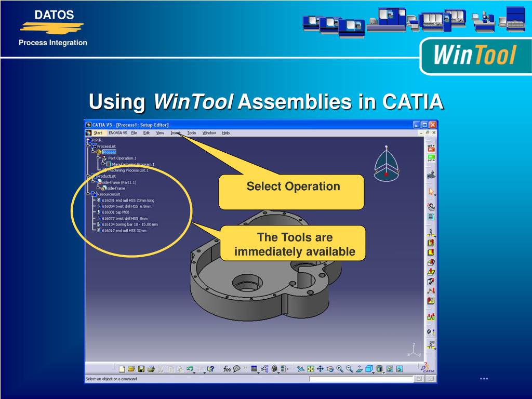Click the command input field in status bar

pyautogui.click(x=362, y=379)
